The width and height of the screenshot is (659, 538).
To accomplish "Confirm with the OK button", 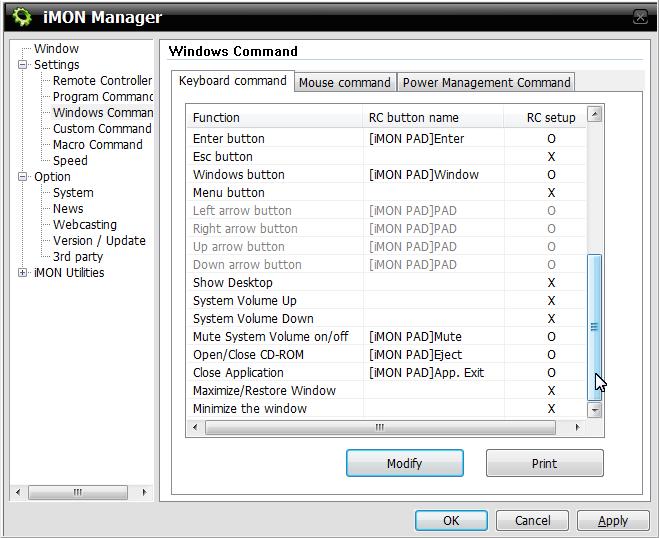I will 451,520.
